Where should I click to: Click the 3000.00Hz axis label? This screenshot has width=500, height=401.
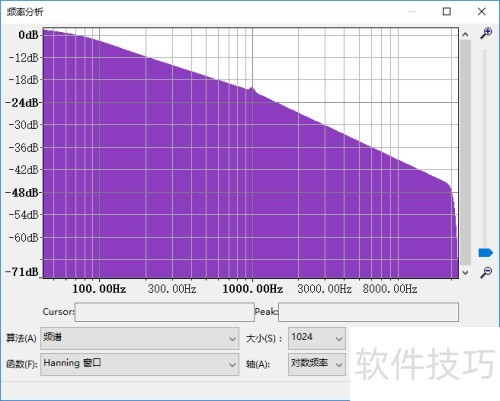point(325,289)
